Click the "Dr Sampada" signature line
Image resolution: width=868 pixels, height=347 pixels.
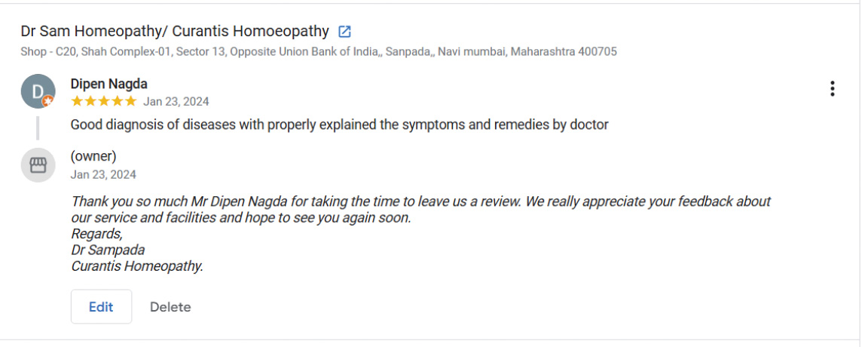click(x=108, y=250)
